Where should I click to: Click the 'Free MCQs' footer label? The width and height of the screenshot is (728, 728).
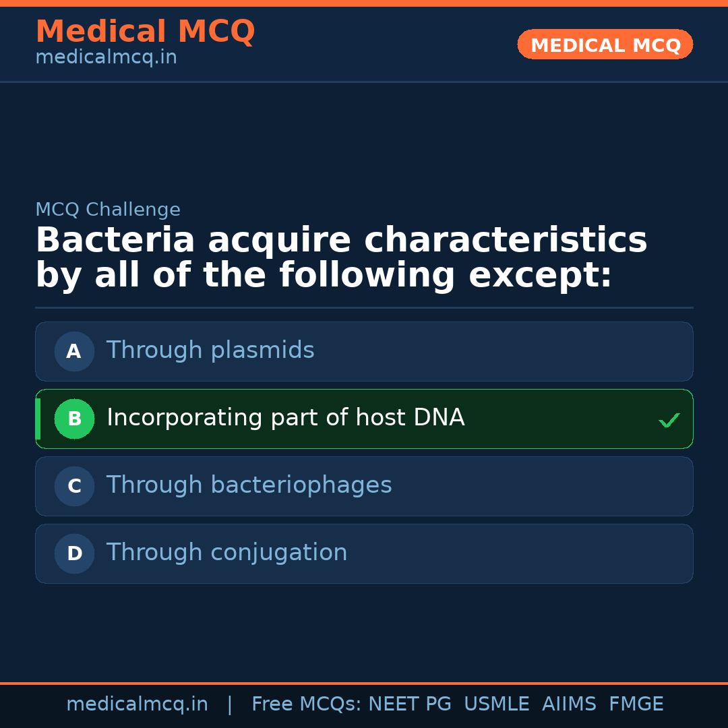click(307, 704)
